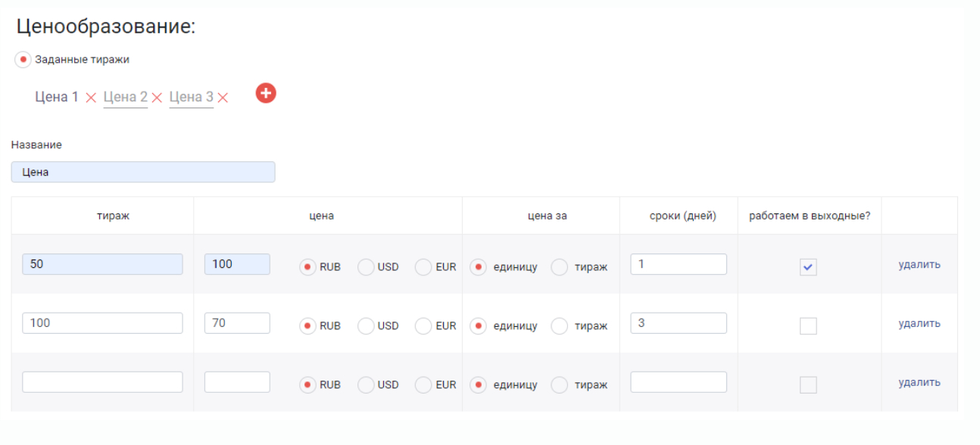Select USD in the 100 тираж row

tap(366, 326)
